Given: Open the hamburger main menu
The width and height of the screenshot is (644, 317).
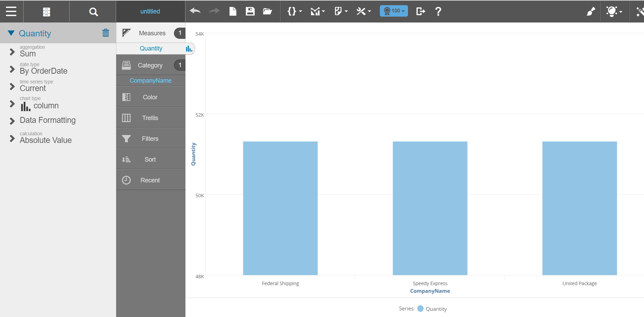Looking at the screenshot, I should 11,11.
